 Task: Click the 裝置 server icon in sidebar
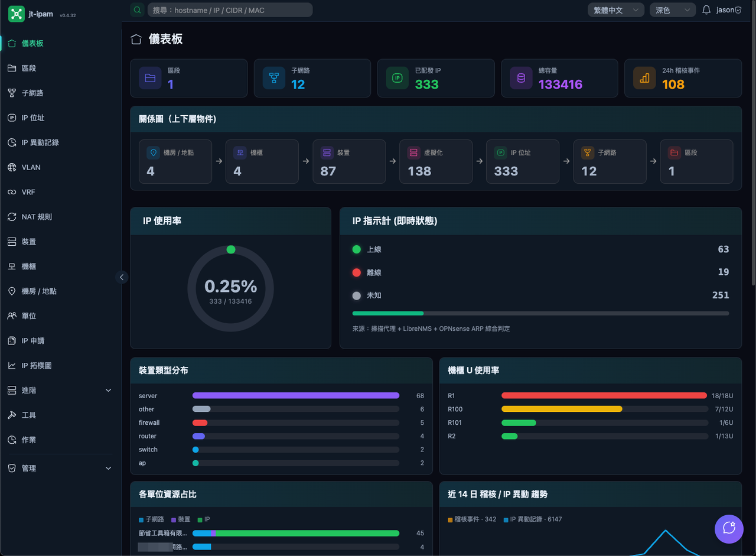coord(12,242)
